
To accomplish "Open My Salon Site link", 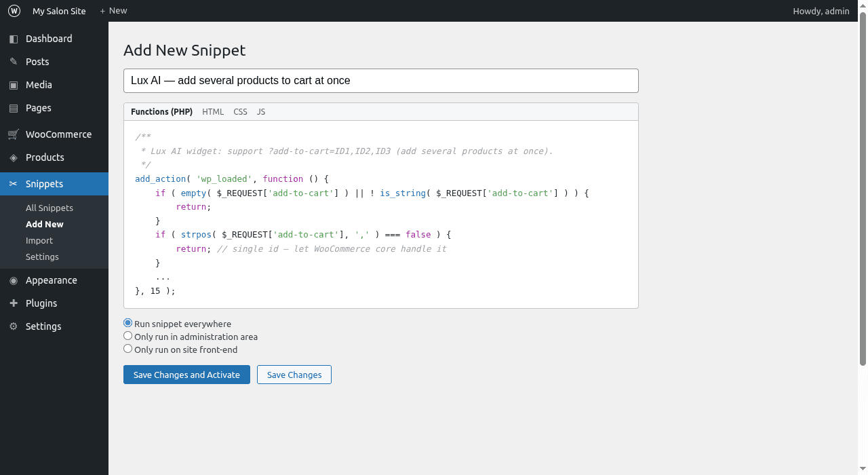I will (59, 11).
